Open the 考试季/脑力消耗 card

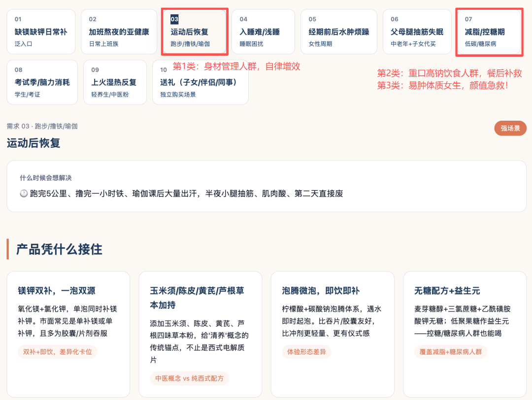[x=42, y=82]
